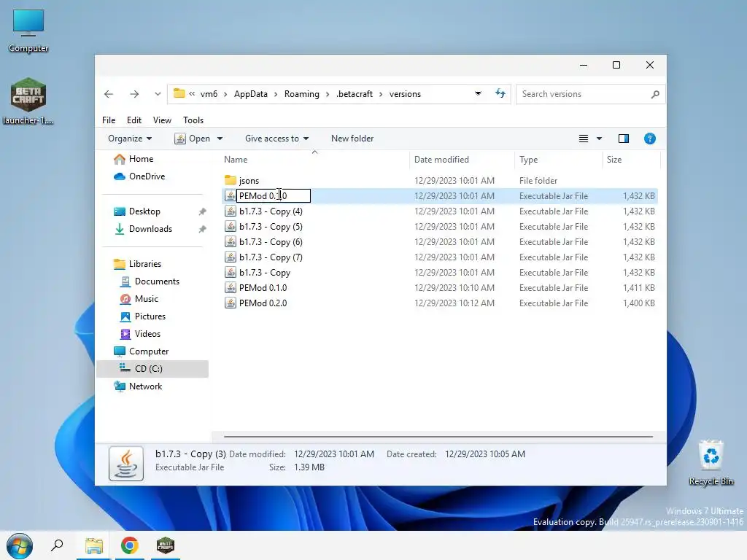Screen dimensions: 747x560
Task: Click the AppData breadcrumb segment
Action: pyautogui.click(x=251, y=94)
